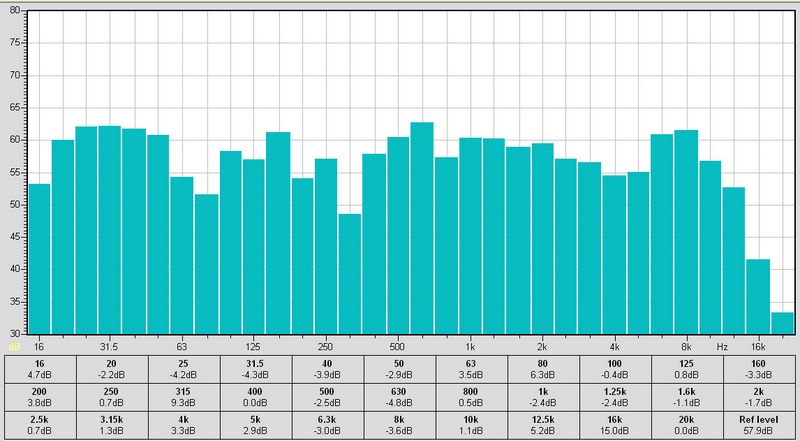The height and width of the screenshot is (441, 800).
Task: Click the 630 Hz -4.8dB cell
Action: point(400,397)
